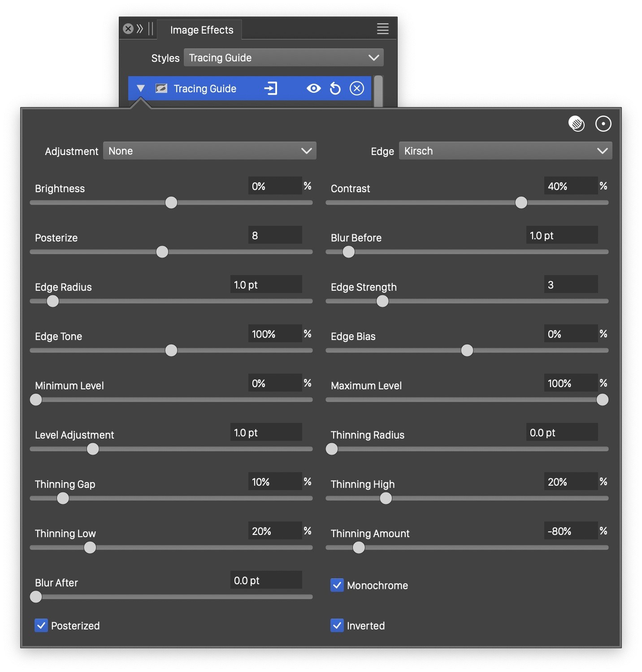The height and width of the screenshot is (672, 642).
Task: Click the apply effect arrow icon
Action: tap(271, 88)
